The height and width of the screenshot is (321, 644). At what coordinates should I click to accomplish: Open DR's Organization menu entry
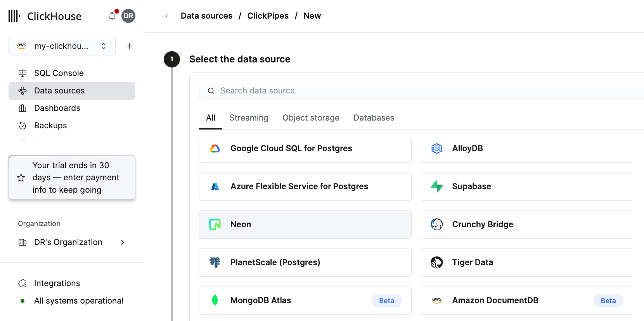pyautogui.click(x=72, y=242)
